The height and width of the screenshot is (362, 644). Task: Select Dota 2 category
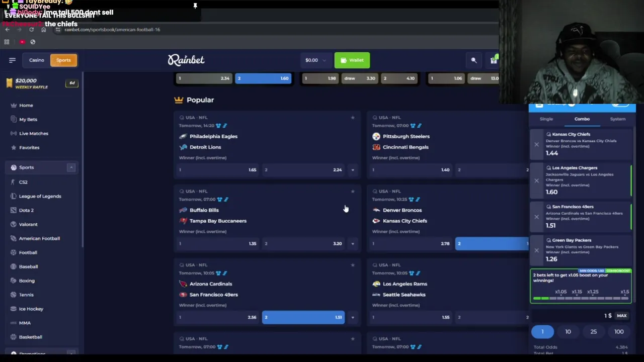pyautogui.click(x=26, y=210)
